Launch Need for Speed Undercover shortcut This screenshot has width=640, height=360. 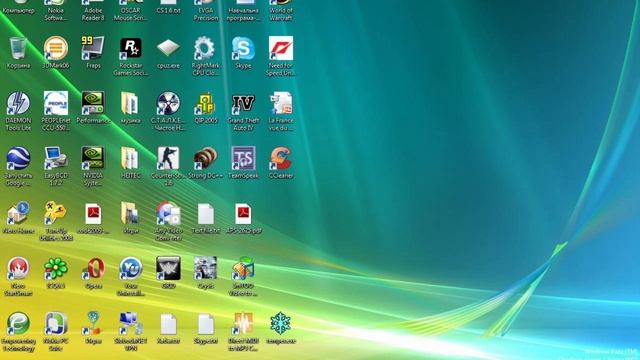click(281, 48)
